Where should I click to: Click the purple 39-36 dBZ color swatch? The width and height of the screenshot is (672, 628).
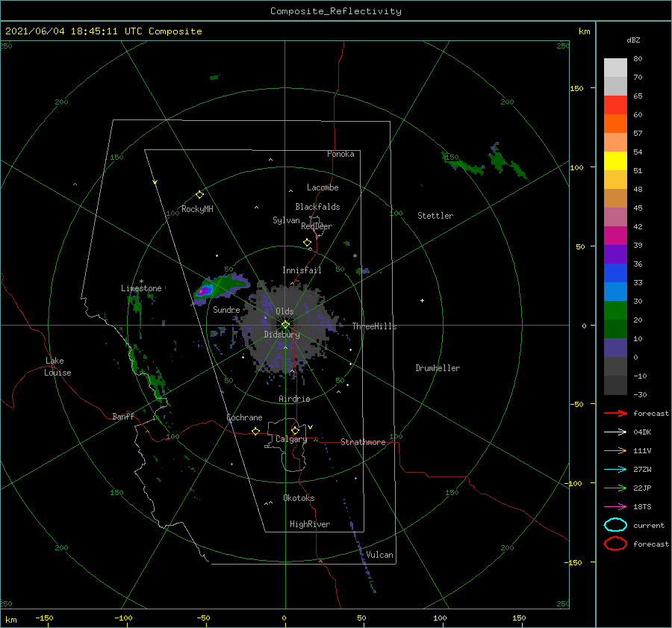click(x=615, y=254)
